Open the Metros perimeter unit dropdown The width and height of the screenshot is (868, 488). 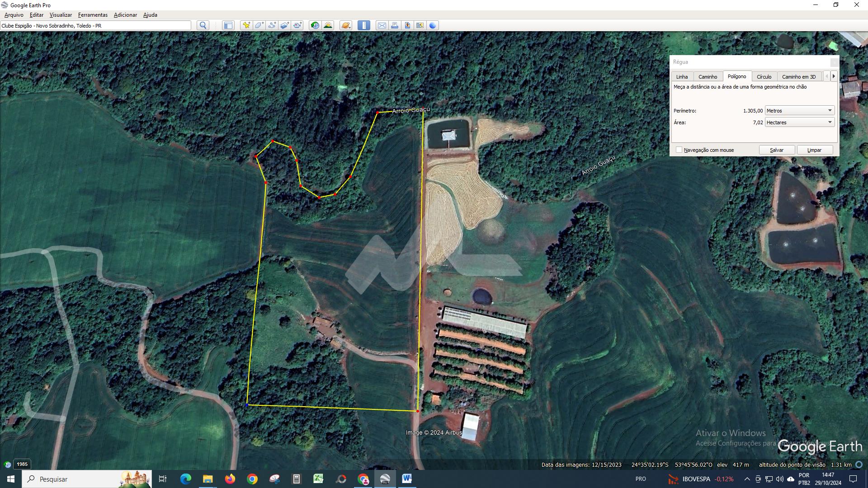[x=799, y=111]
